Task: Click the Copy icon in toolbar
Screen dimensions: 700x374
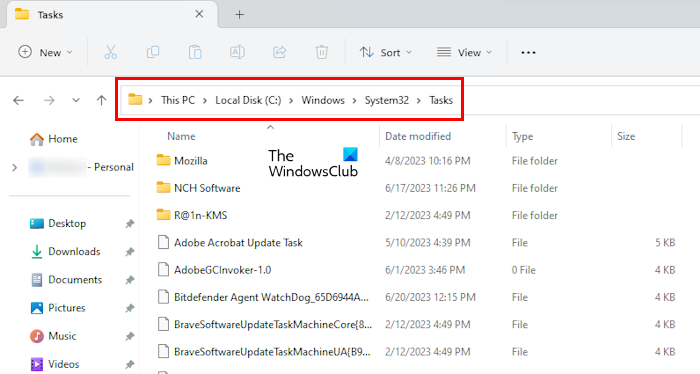Action: click(x=153, y=52)
